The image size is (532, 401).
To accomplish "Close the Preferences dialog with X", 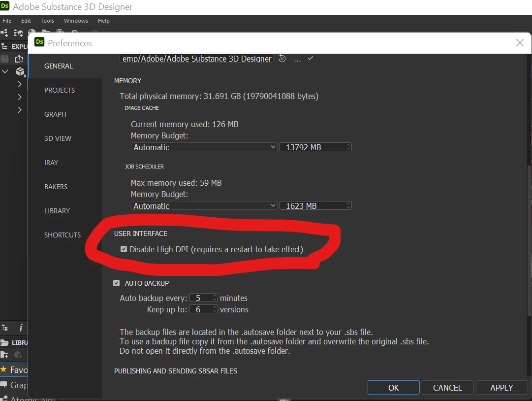I will point(519,42).
